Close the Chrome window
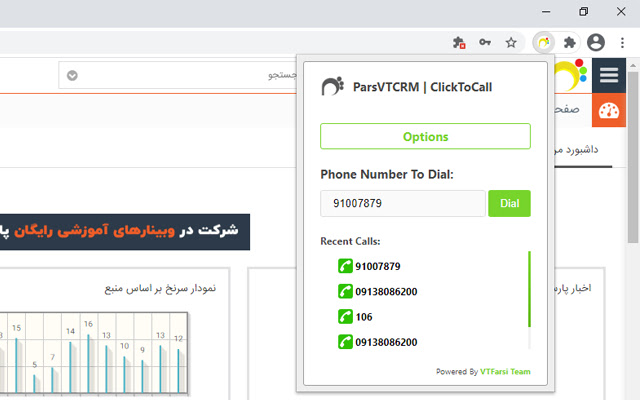Image resolution: width=640 pixels, height=400 pixels. click(x=621, y=11)
